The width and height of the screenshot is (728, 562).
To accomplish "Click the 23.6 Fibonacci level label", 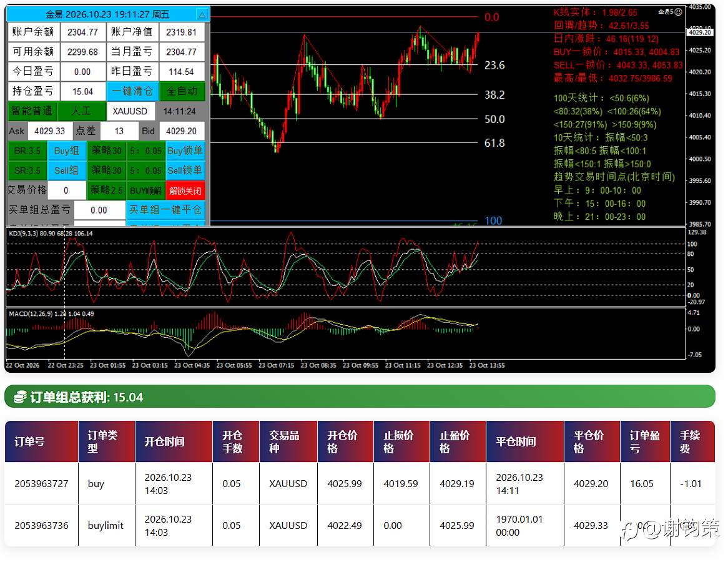I will [x=494, y=65].
